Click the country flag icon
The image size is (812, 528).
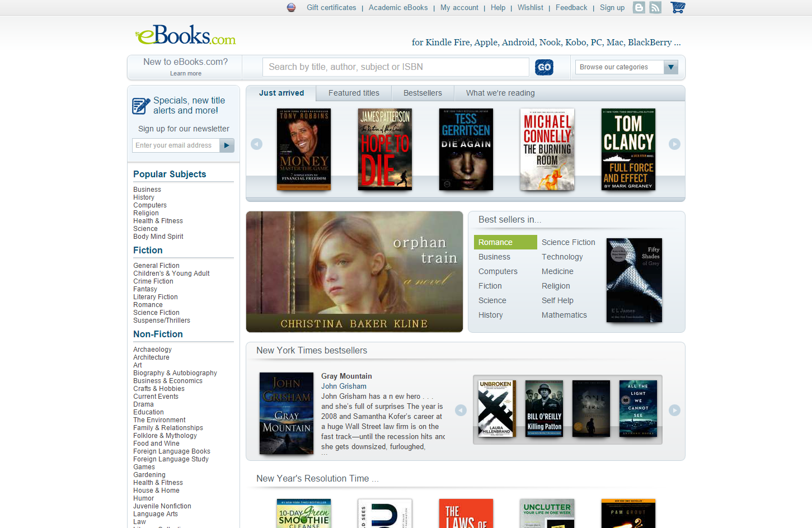290,7
